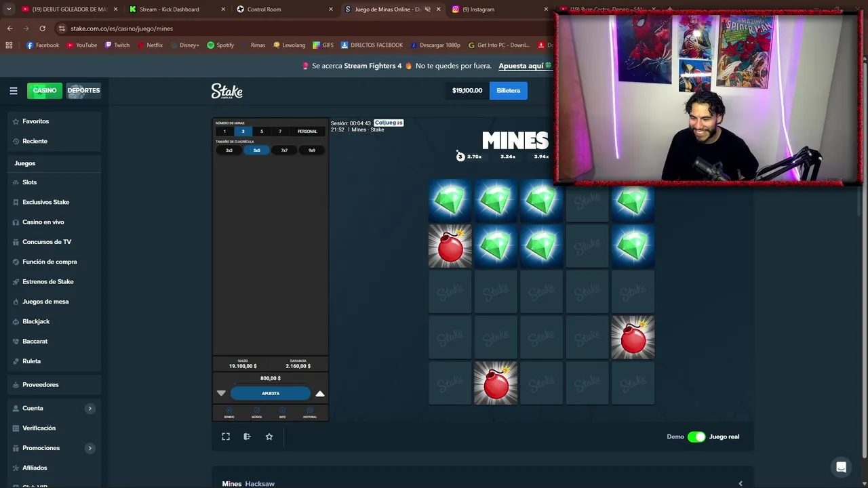Viewport: 868px width, 488px height.
Task: Select the 7x7 grid size
Action: point(284,150)
